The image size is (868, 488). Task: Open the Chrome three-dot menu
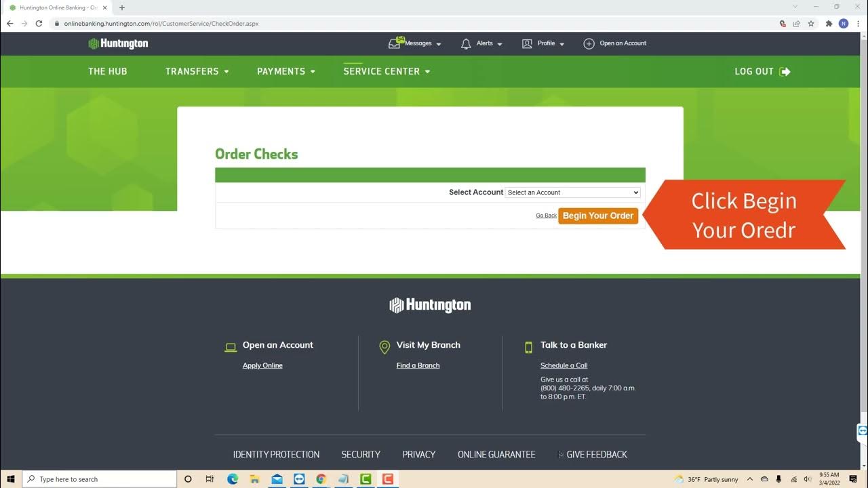click(x=859, y=23)
